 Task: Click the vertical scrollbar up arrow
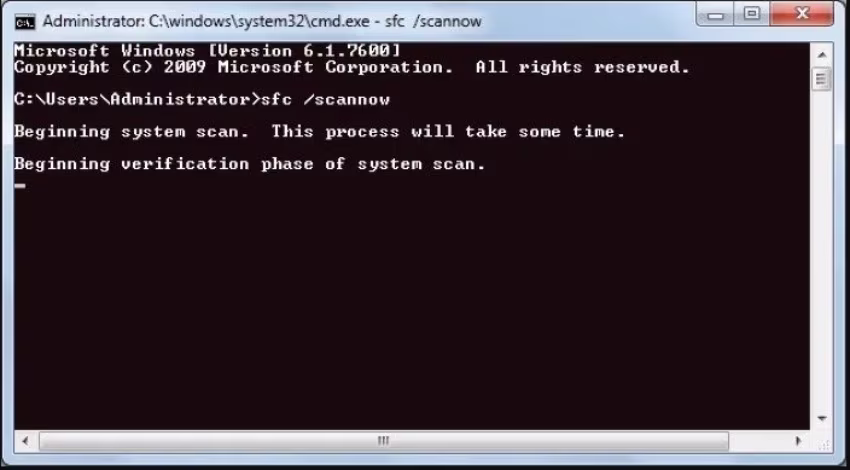point(822,55)
